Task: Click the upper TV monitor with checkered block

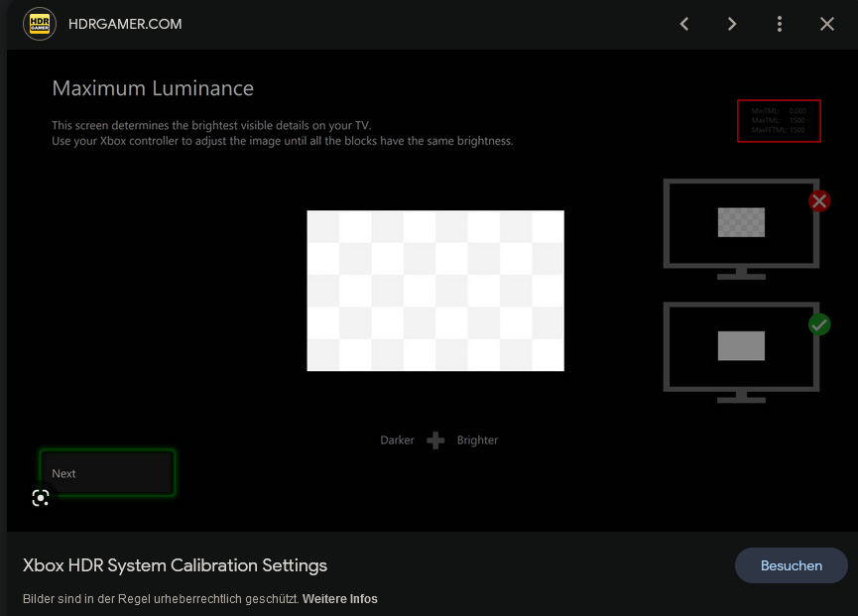Action: (741, 229)
